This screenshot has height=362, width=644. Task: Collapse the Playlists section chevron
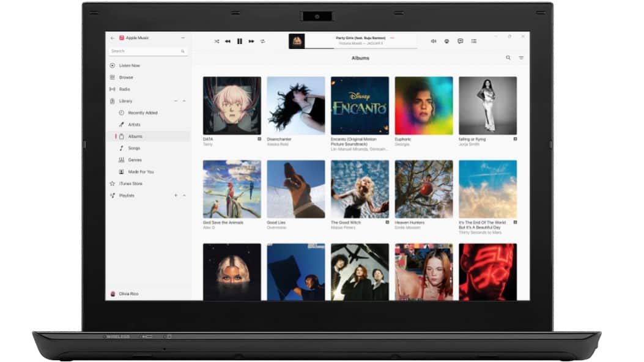184,195
